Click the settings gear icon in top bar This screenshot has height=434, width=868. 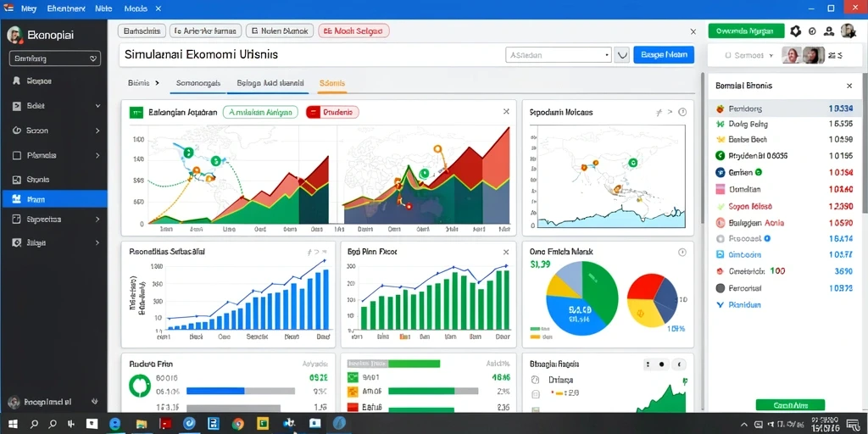coord(795,31)
